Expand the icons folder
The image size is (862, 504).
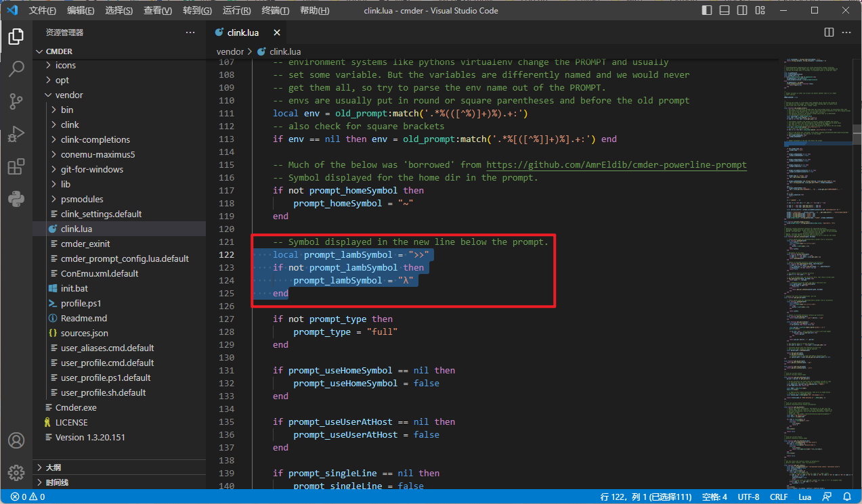pos(119,65)
